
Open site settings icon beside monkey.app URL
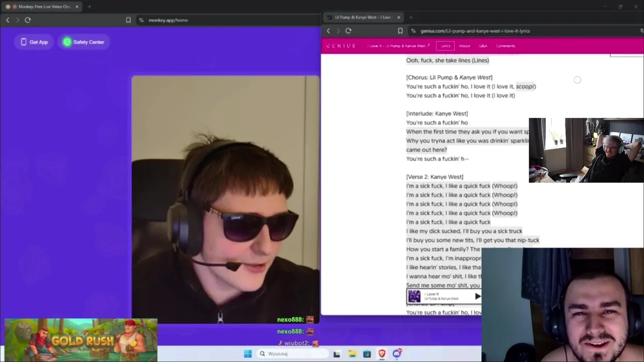[x=141, y=20]
